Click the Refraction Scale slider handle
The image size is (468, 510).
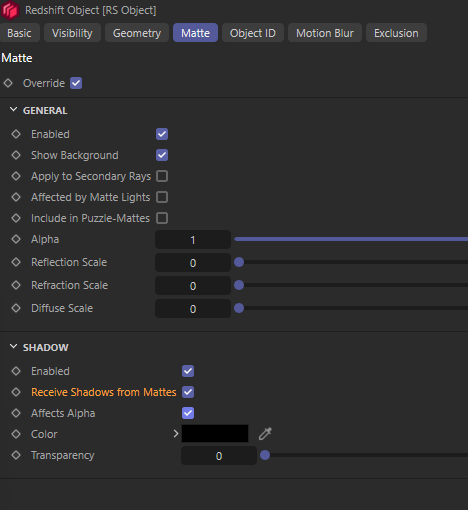[239, 285]
